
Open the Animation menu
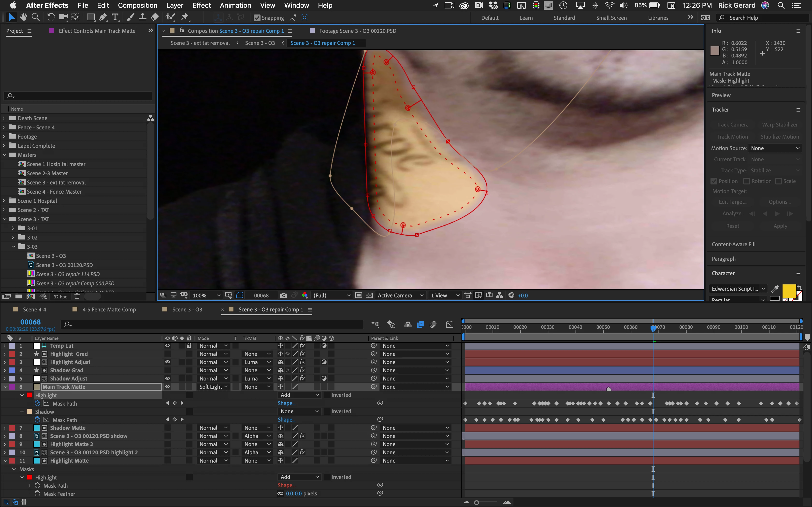(x=235, y=5)
